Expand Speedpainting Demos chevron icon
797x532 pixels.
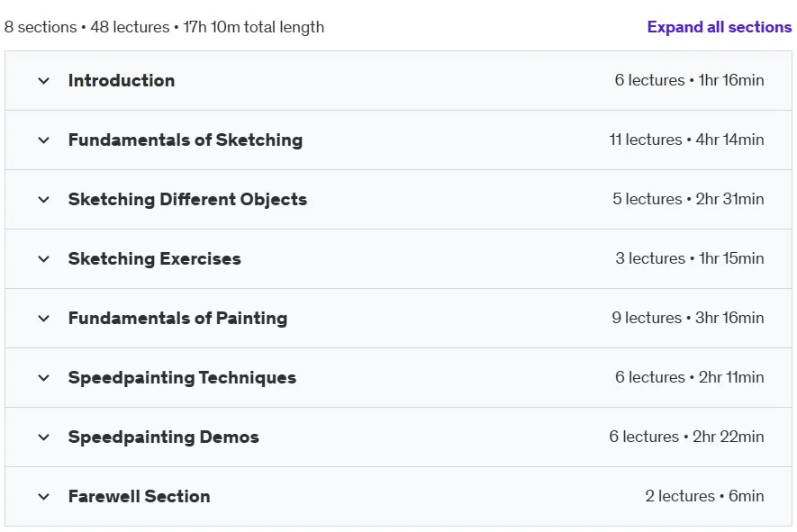pyautogui.click(x=44, y=437)
